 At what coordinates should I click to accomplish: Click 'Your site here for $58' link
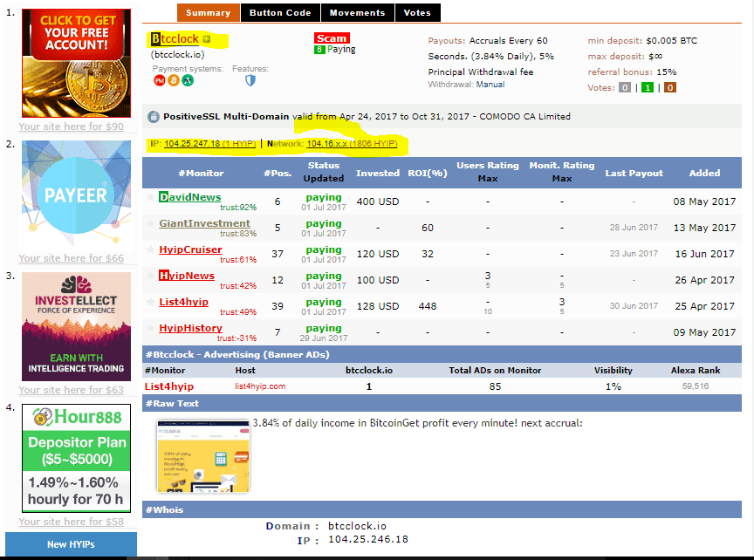[x=72, y=522]
